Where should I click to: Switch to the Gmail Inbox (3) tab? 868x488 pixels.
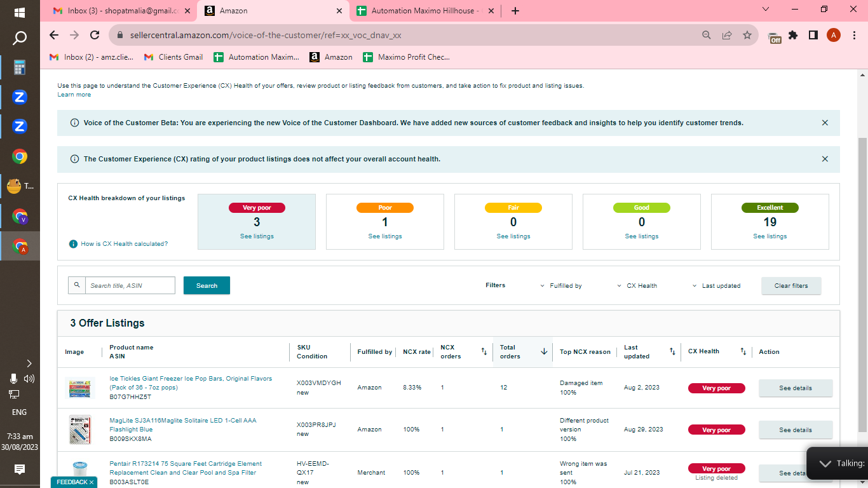click(121, 11)
